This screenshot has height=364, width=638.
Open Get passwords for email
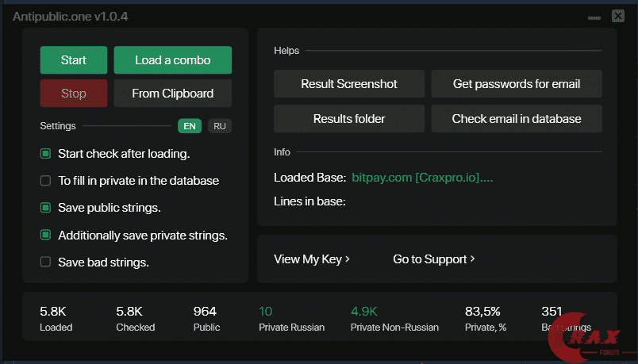click(517, 83)
